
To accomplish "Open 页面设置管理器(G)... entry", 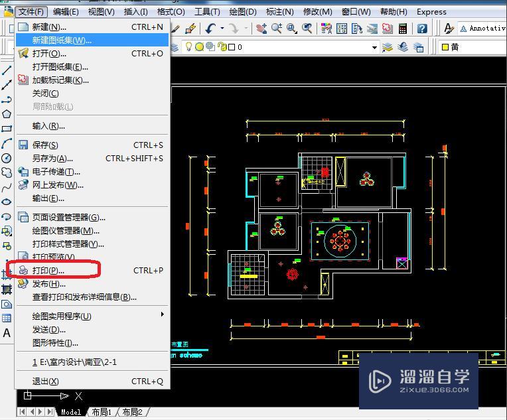I will (92, 217).
